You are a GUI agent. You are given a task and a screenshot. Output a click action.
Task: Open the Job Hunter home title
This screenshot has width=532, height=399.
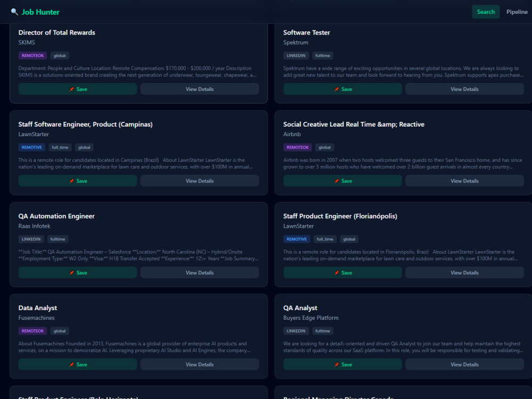coord(40,12)
